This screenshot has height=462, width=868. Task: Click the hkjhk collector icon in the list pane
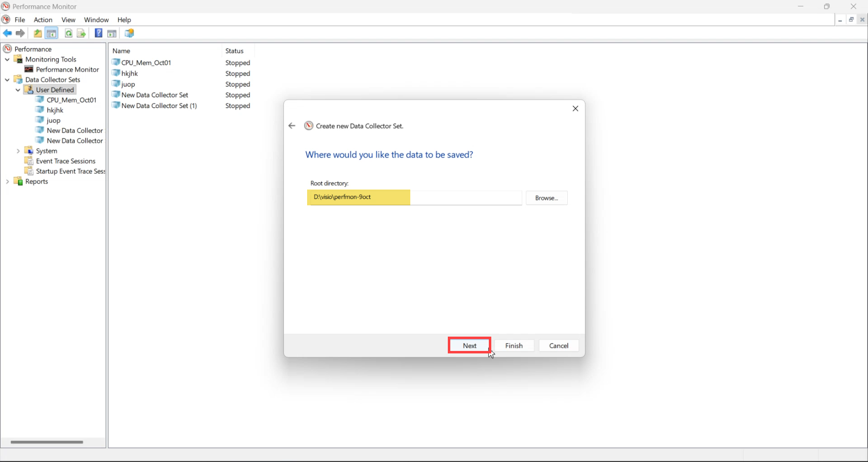click(x=116, y=73)
